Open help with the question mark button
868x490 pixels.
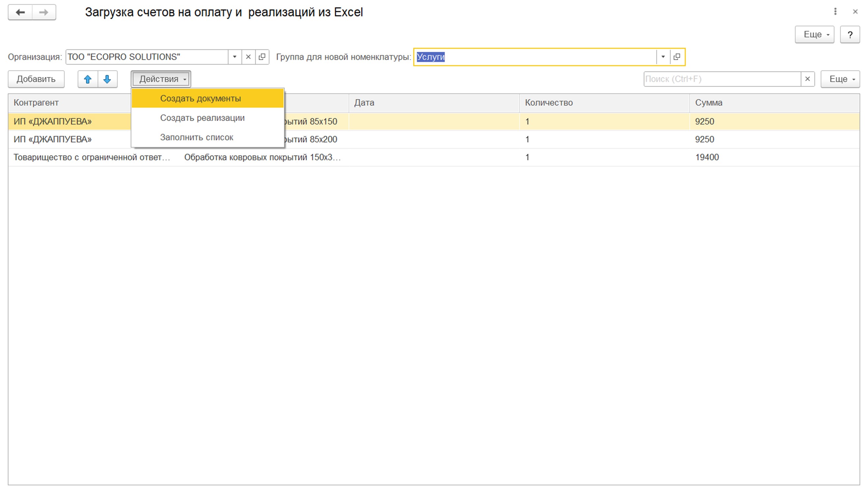tap(850, 35)
